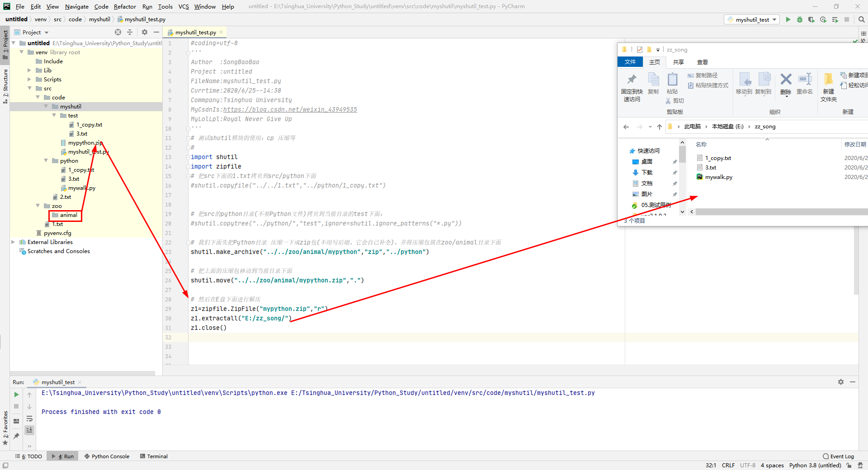Click the Profile run icon
Viewport: 868px width, 470px height.
823,19
